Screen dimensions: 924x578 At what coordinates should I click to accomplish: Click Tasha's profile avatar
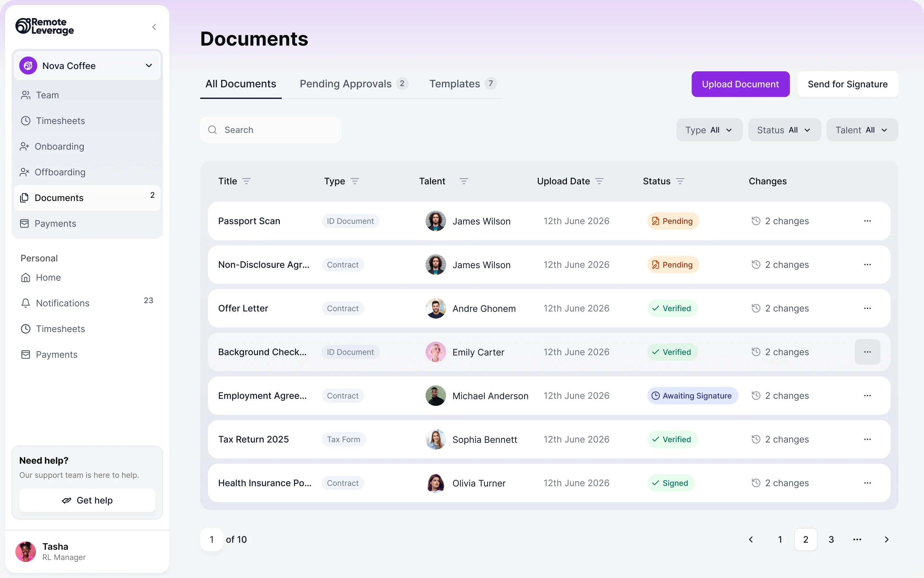26,552
